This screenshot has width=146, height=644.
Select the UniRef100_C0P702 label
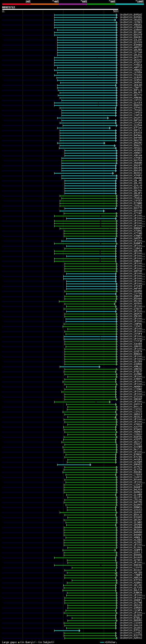(131, 100)
